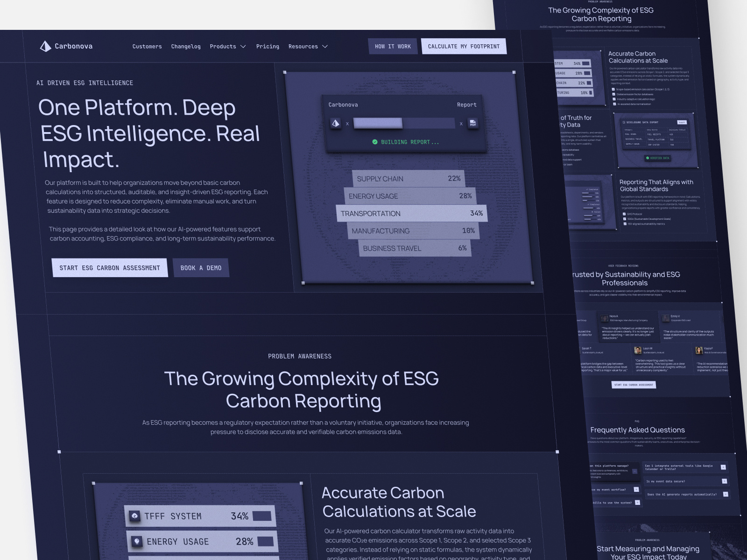Click the 'Reporting That Aligns with Global Standards' heading

point(656,185)
